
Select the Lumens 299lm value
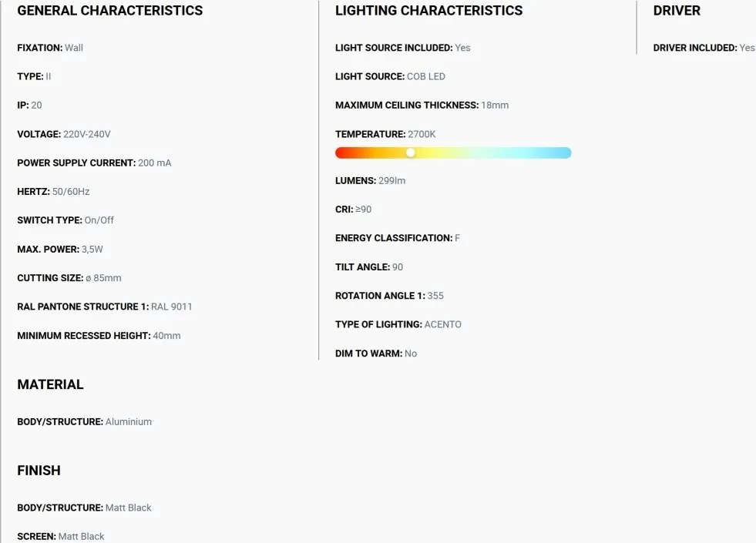(392, 181)
